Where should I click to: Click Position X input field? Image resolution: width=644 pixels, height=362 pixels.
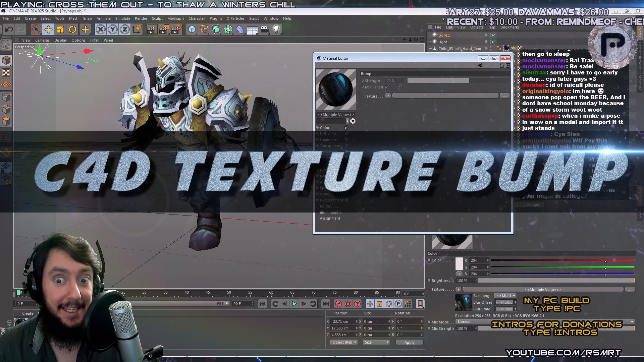[x=344, y=321]
